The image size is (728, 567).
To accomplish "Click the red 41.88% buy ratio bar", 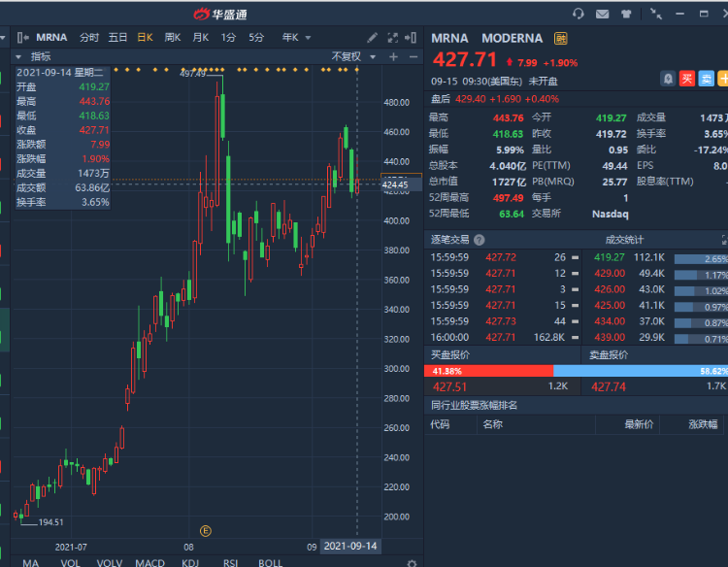I will (488, 371).
